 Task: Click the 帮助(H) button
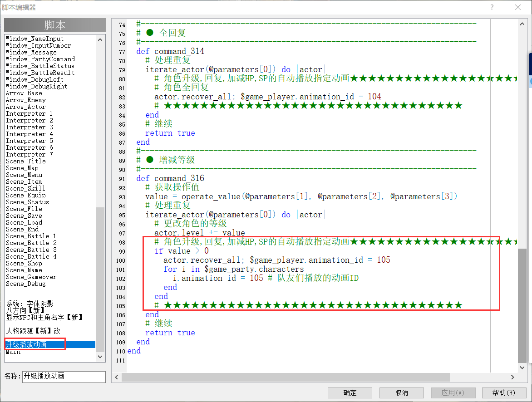504,392
